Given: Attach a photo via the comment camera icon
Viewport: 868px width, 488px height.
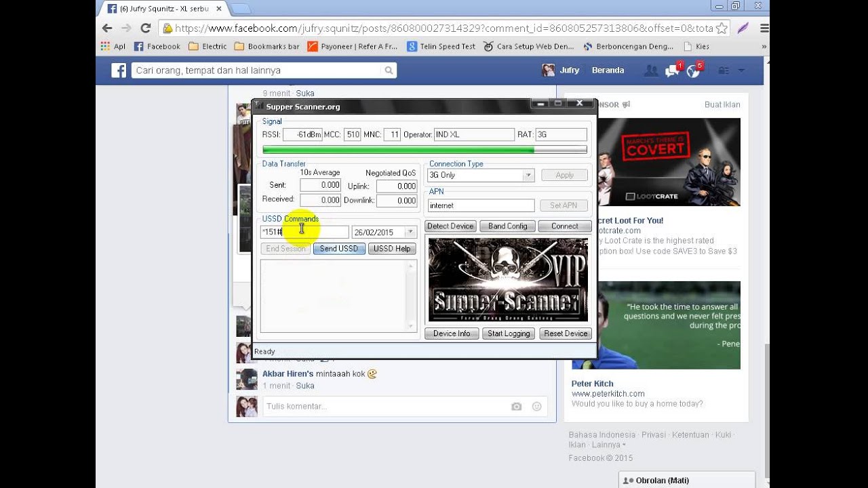Looking at the screenshot, I should pos(517,407).
